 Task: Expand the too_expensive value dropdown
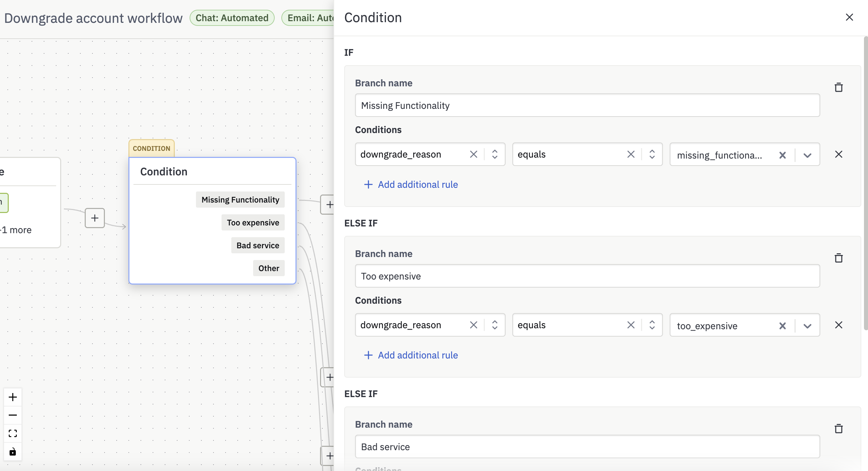tap(807, 326)
